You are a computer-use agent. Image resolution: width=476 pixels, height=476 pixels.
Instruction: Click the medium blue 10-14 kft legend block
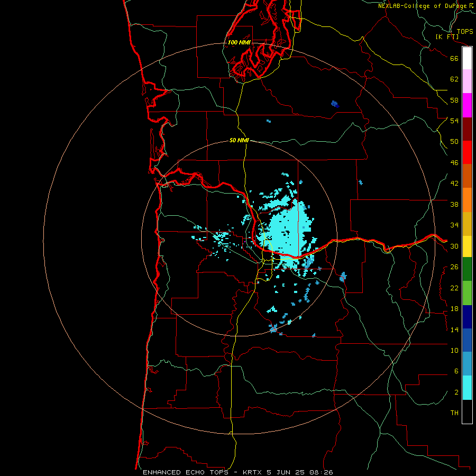coord(467,340)
